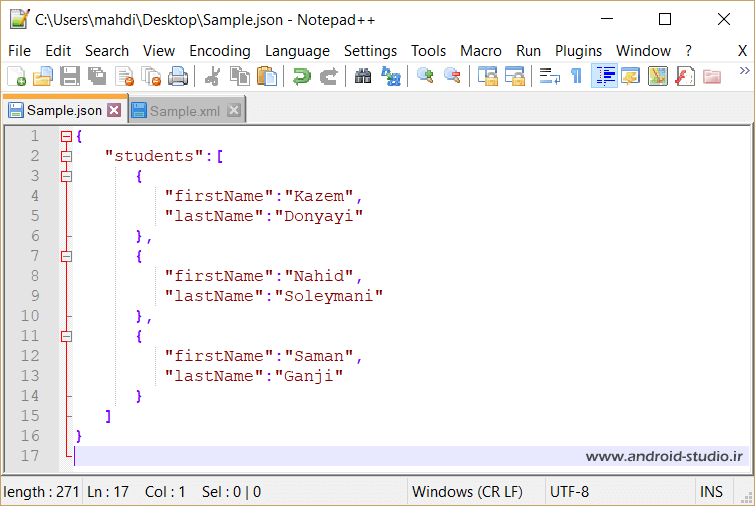
Task: Open the Window menu
Action: pyautogui.click(x=643, y=51)
